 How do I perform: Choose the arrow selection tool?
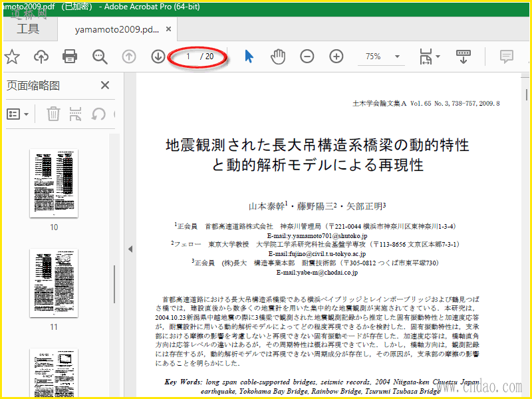tap(249, 57)
